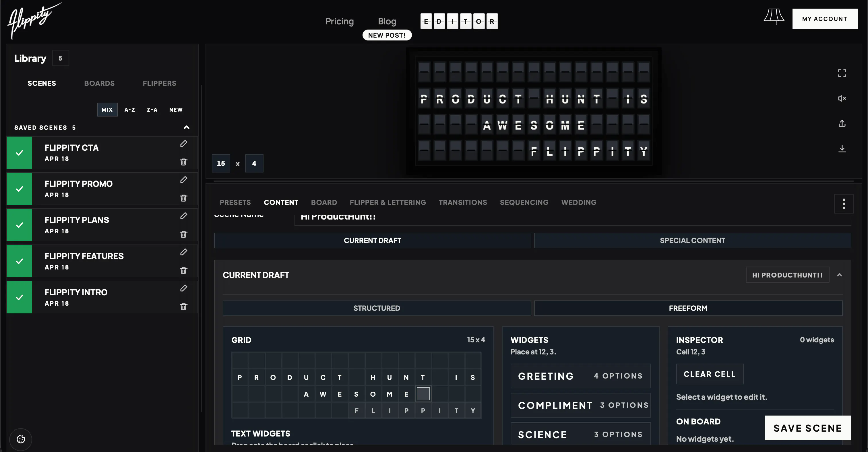
Task: Open the Flippity CTA saved scene
Action: point(102,153)
